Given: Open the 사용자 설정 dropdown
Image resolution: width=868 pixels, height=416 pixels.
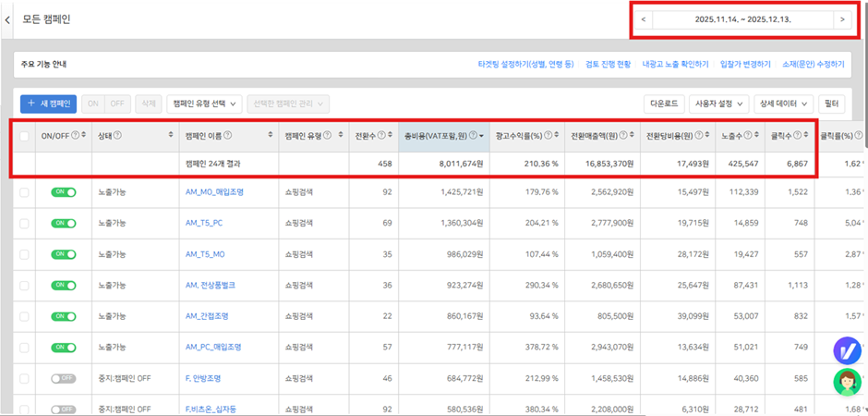Looking at the screenshot, I should 719,104.
